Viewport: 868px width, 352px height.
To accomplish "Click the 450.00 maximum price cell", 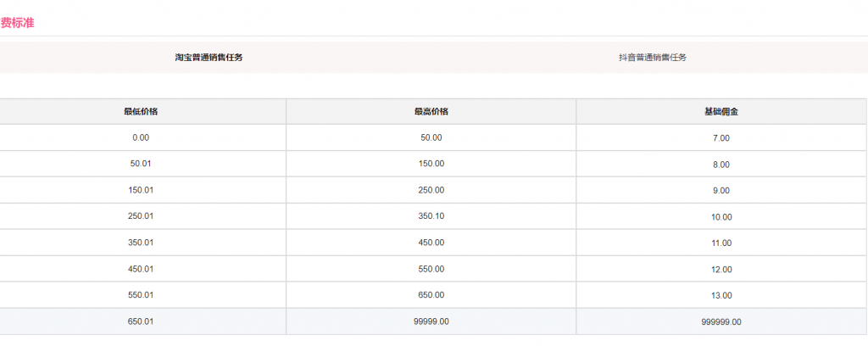I will [x=431, y=243].
